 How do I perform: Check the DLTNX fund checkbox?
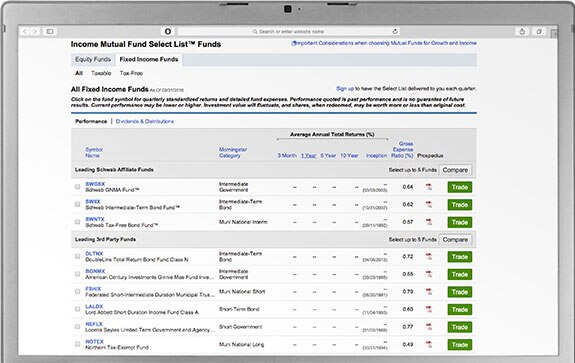pos(77,256)
